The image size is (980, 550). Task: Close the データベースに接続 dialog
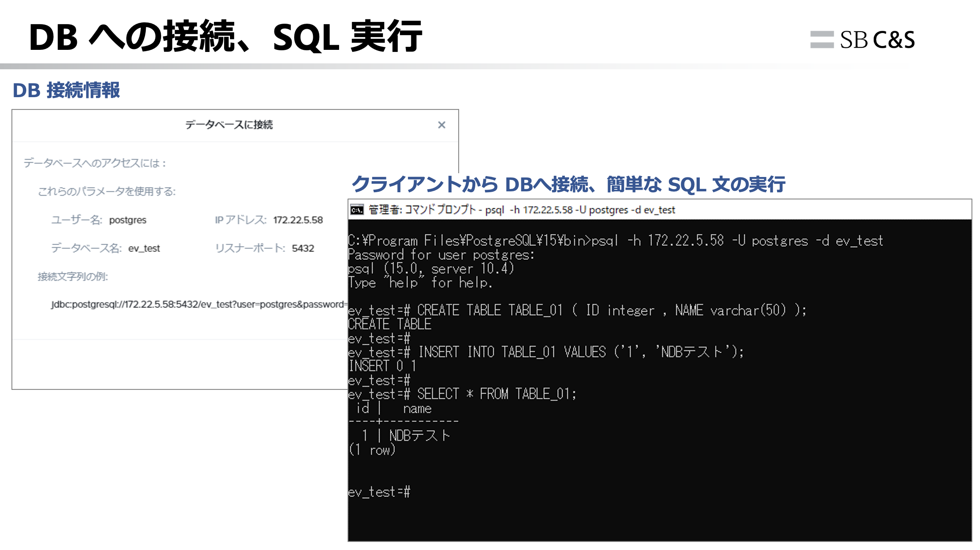coord(441,125)
